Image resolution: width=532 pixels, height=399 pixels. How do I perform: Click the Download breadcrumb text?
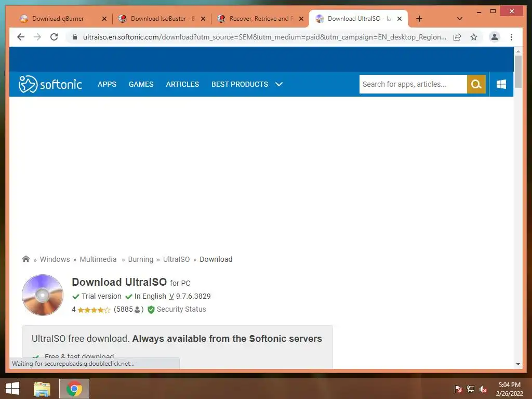pyautogui.click(x=216, y=259)
